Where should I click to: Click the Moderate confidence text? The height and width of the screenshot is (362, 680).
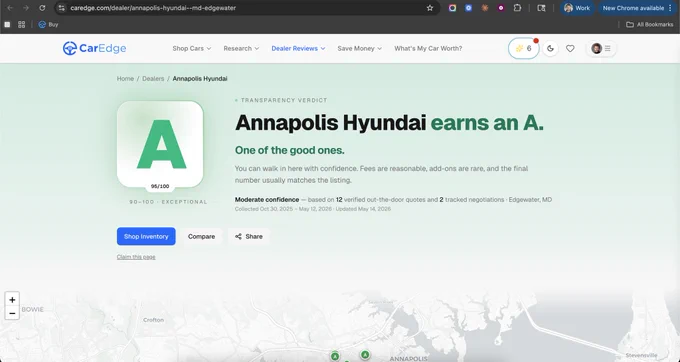[x=267, y=200]
